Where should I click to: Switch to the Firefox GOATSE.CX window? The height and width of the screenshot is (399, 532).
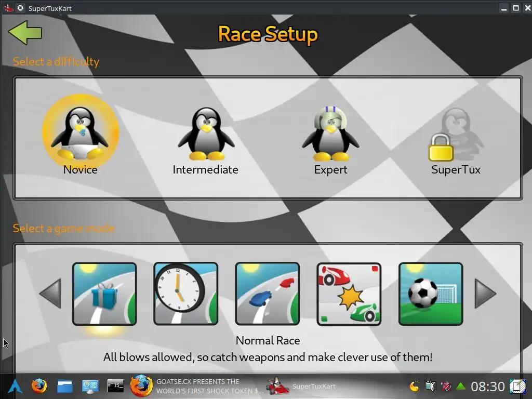[197, 386]
